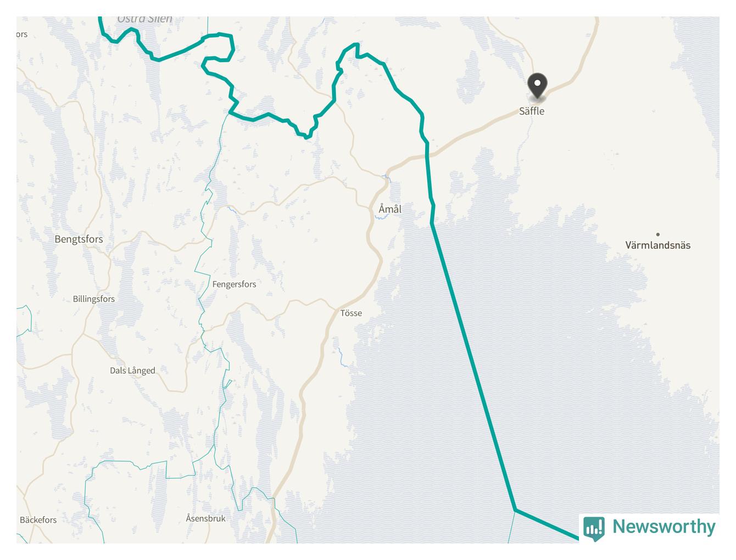
Task: Click the Åsensbruk label
Action: click(x=205, y=518)
